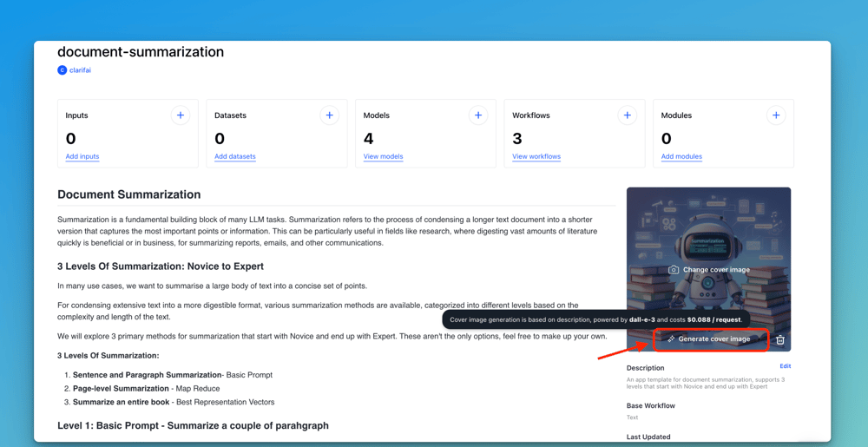The width and height of the screenshot is (868, 447).
Task: Click the plus icon on Datasets card
Action: tap(329, 115)
